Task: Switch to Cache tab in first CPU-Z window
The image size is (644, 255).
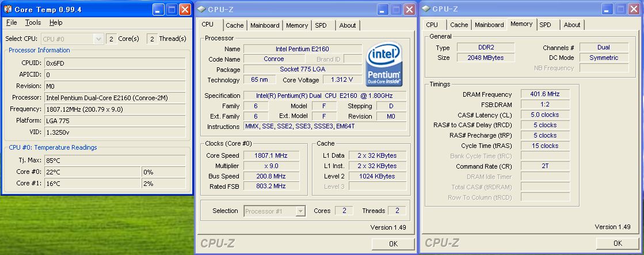Action: tap(234, 25)
